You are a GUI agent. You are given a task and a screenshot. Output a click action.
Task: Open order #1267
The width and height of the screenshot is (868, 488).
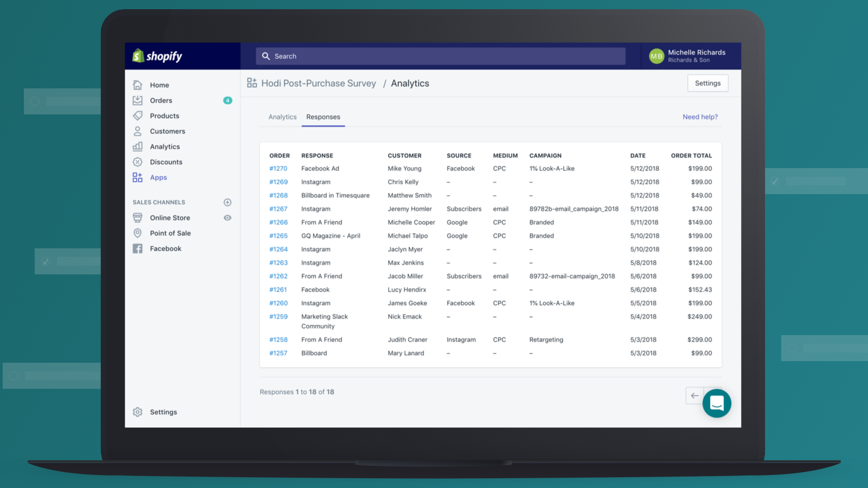(278, 209)
